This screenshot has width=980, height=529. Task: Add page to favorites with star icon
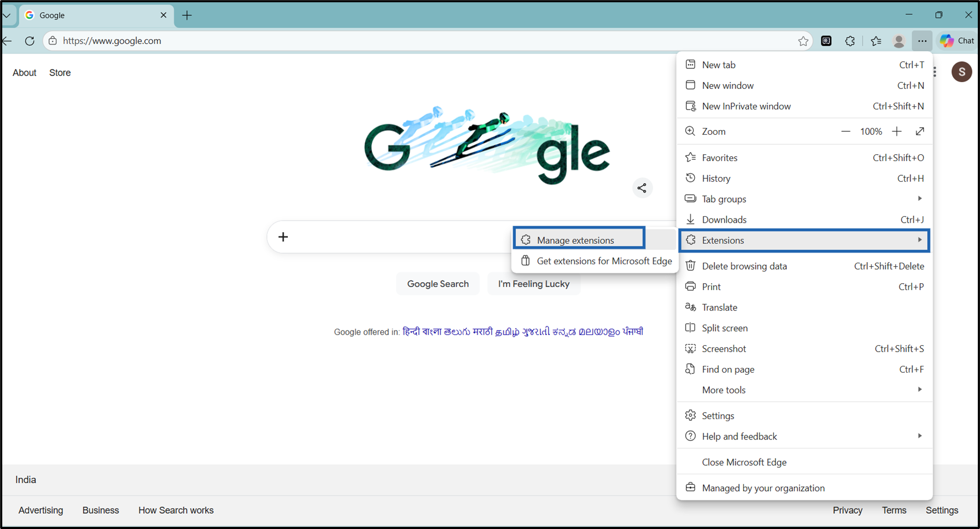tap(803, 41)
